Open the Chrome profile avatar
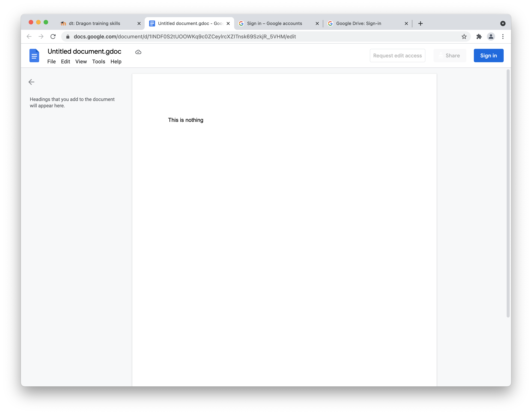The height and width of the screenshot is (414, 532). click(491, 37)
